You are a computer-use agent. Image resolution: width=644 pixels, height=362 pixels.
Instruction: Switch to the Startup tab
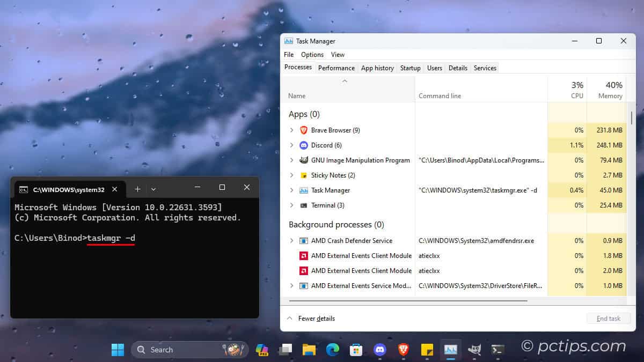tap(410, 68)
